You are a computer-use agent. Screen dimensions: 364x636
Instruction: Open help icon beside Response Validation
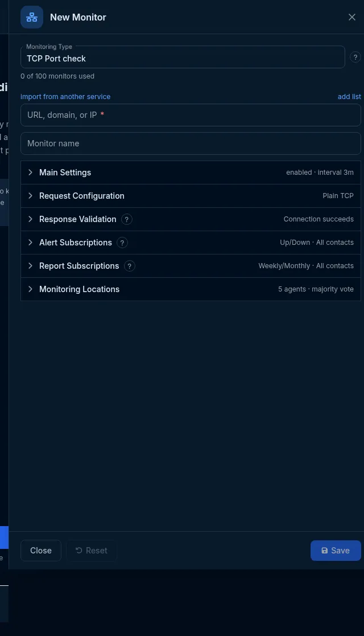click(126, 219)
